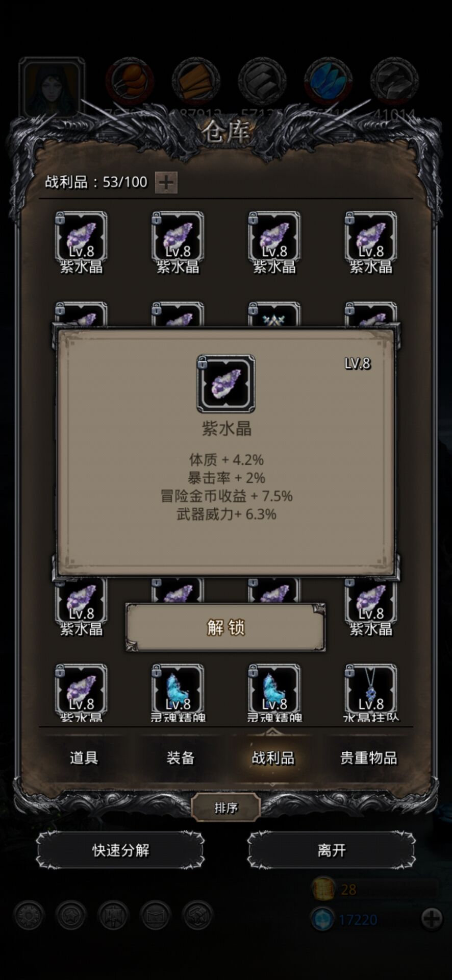452x980 pixels.
Task: Tap the 解锁 unlock button
Action: tap(225, 627)
